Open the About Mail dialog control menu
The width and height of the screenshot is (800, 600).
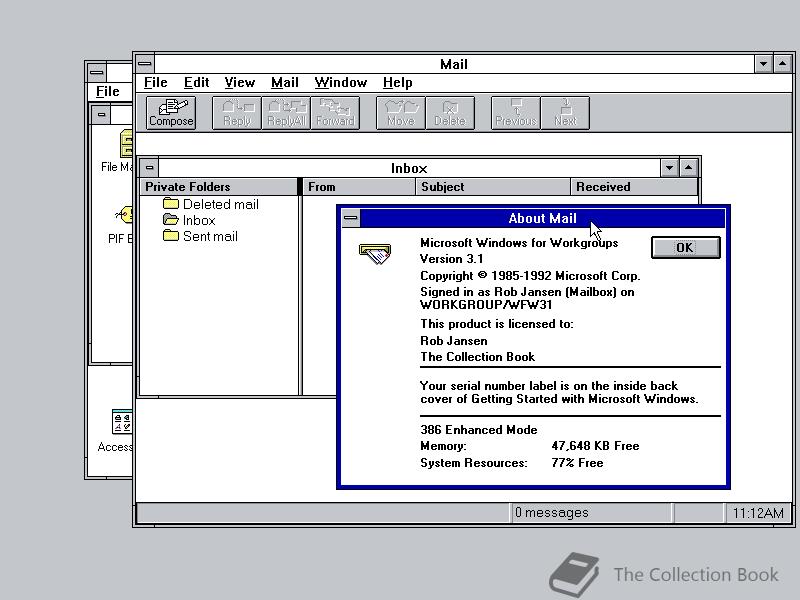(351, 218)
